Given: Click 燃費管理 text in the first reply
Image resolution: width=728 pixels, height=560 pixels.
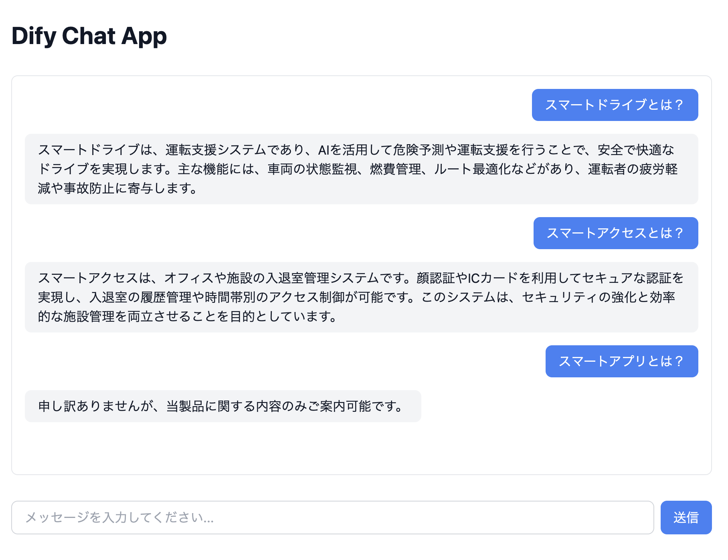Looking at the screenshot, I should 396,169.
